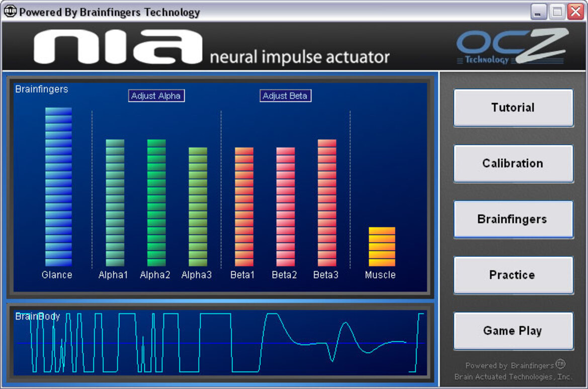Click the Glance label

coord(57,275)
